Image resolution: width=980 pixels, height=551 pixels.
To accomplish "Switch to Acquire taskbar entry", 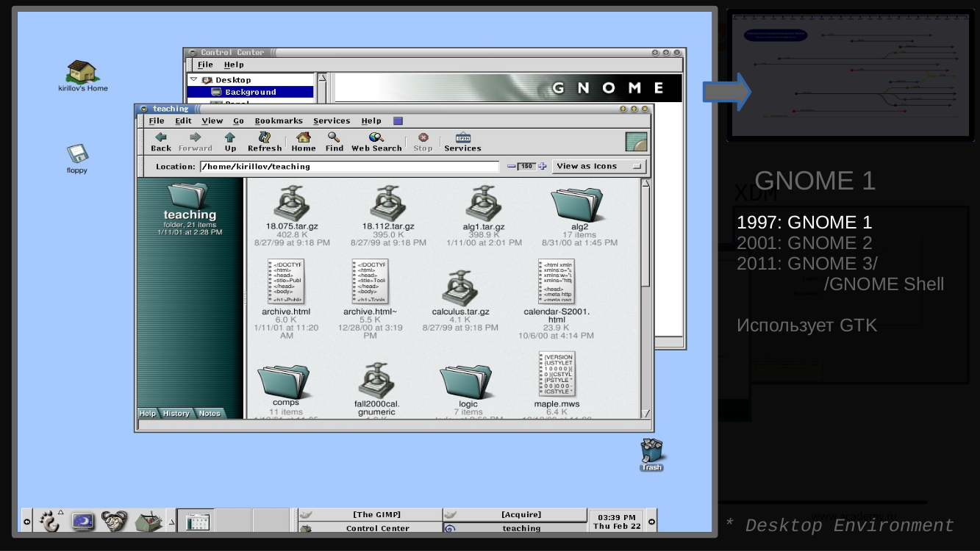I will click(x=515, y=514).
